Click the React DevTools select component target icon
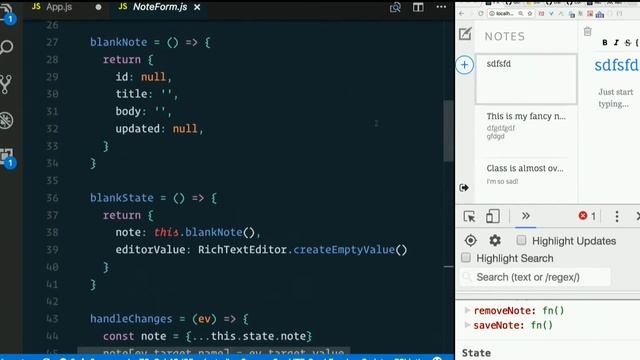Viewport: 640px width, 360px height. pos(471,241)
